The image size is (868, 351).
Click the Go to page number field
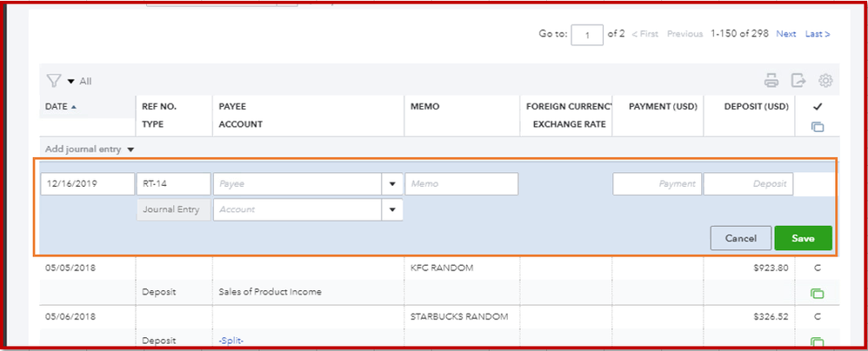tap(587, 35)
